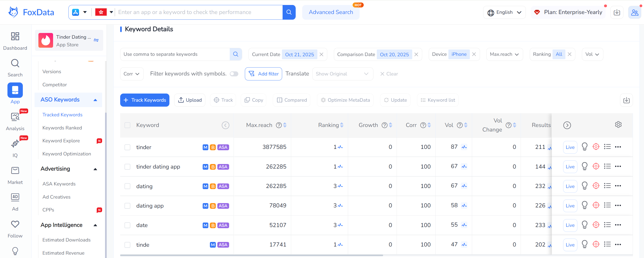
Task: Open the Max.reach filter dropdown
Action: (x=504, y=54)
